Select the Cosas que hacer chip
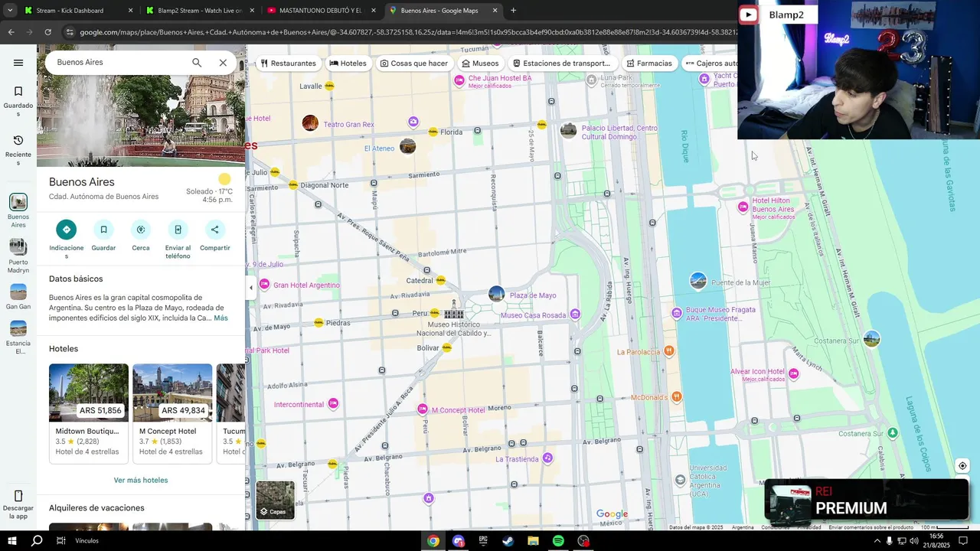This screenshot has height=551, width=980. [414, 64]
